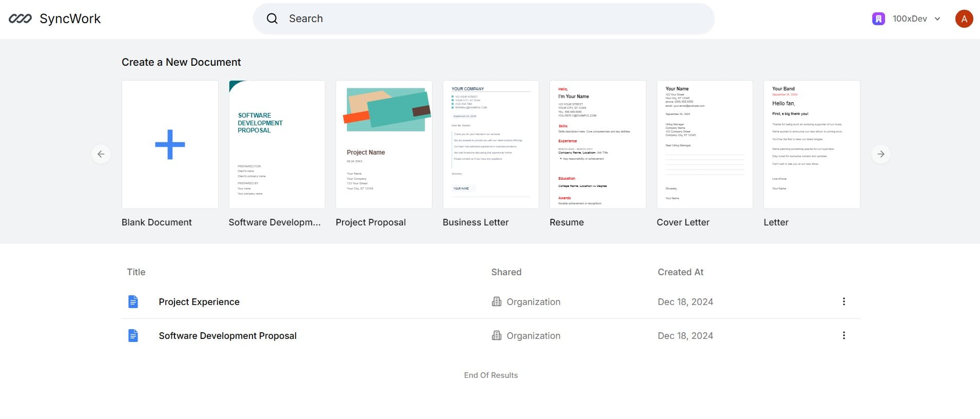Open options menu for Project Experience
This screenshot has width=980, height=419.
pyautogui.click(x=844, y=302)
